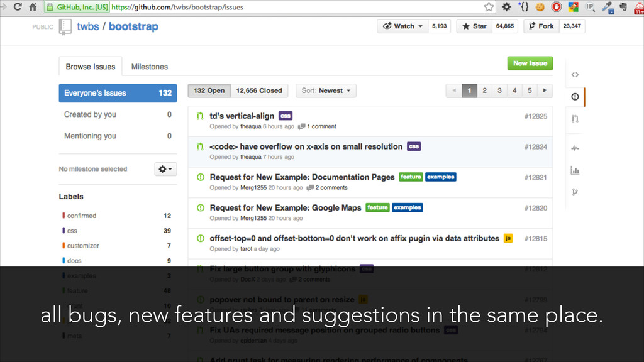Open the Issues sidebar icon

(575, 96)
